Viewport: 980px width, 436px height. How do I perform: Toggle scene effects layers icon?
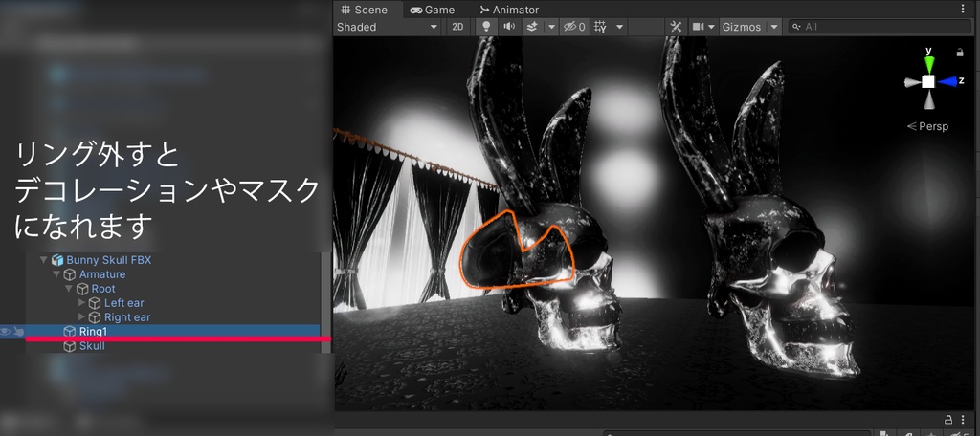pyautogui.click(x=532, y=27)
